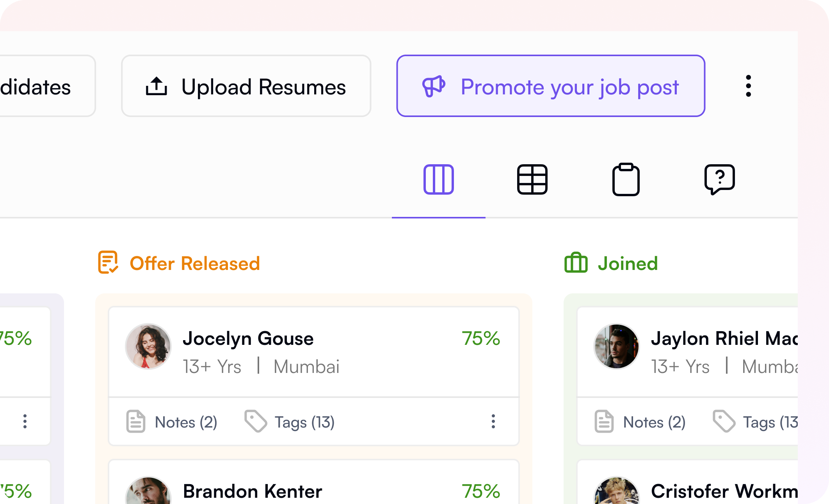Open Jocelyn Gouse card options menu
This screenshot has height=504, width=829.
[x=493, y=422]
